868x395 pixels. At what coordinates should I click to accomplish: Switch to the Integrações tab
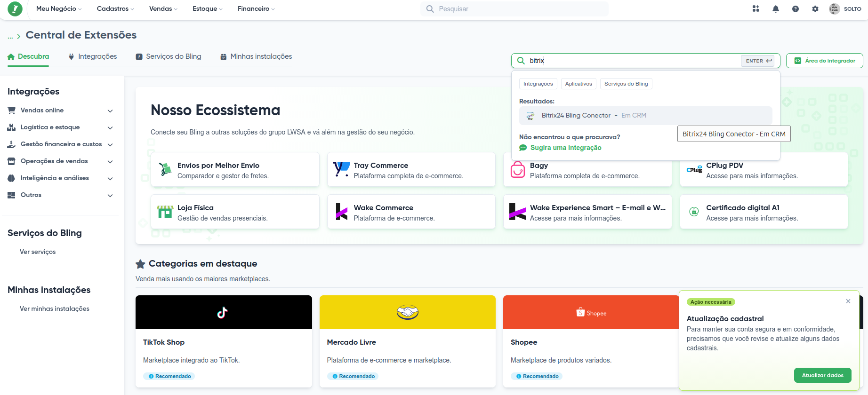pos(93,56)
